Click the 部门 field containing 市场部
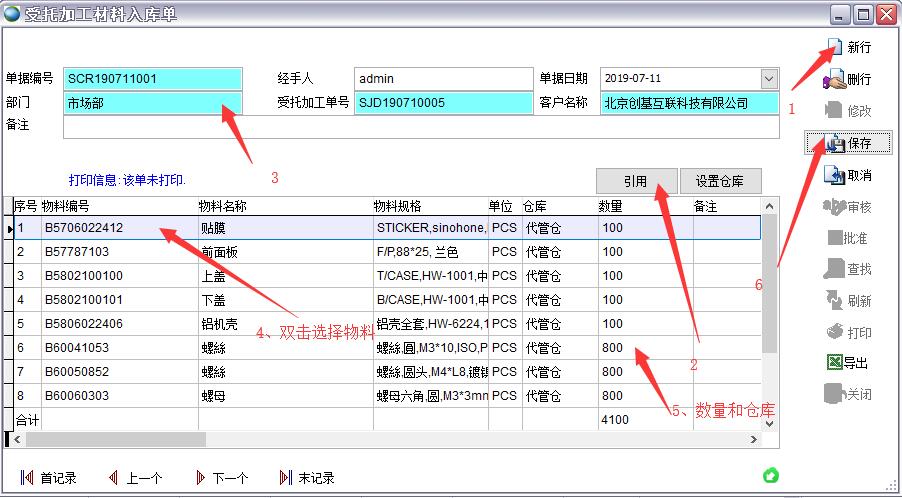Screen dimensions: 902x498 pos(152,103)
